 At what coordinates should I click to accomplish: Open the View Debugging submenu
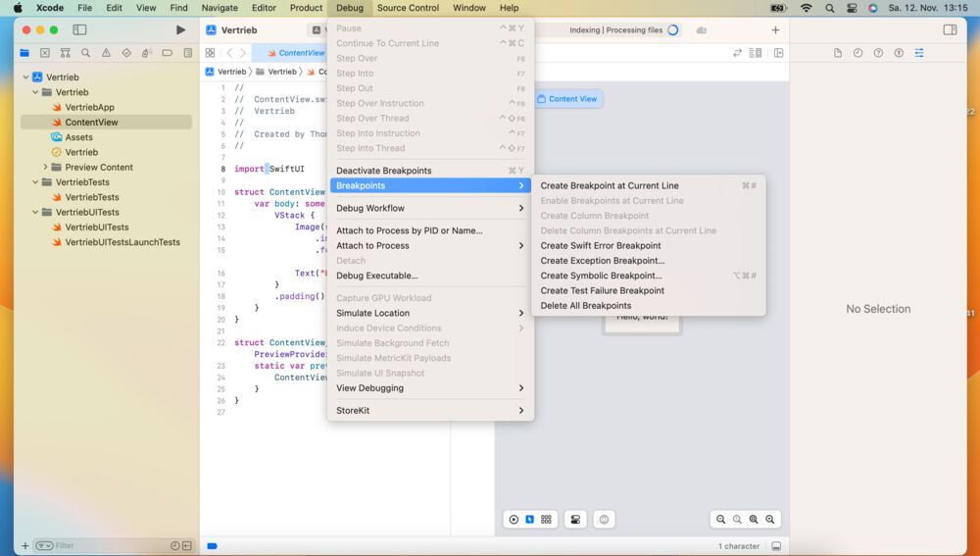tap(430, 388)
